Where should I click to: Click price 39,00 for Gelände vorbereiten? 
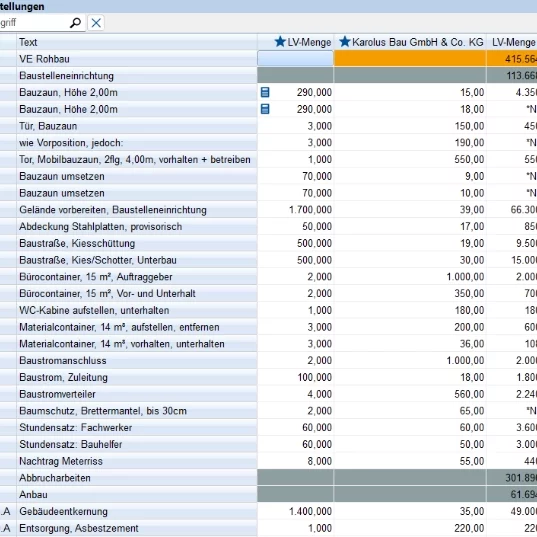[472, 210]
